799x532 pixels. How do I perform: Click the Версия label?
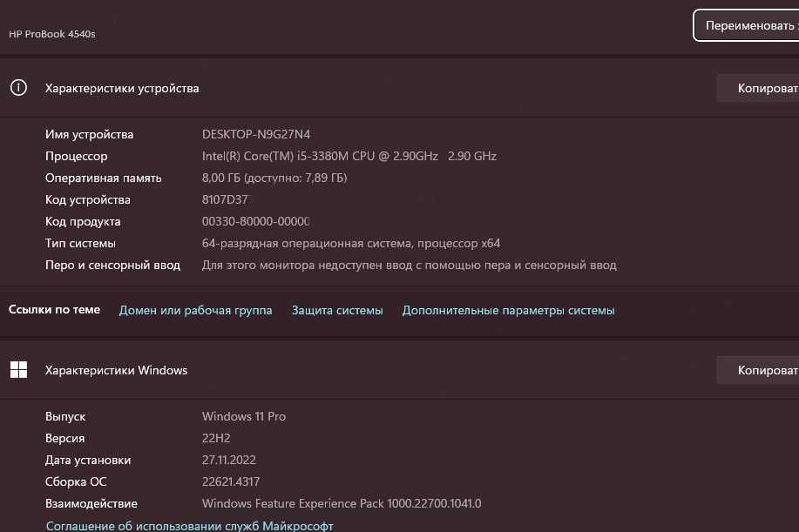point(64,438)
